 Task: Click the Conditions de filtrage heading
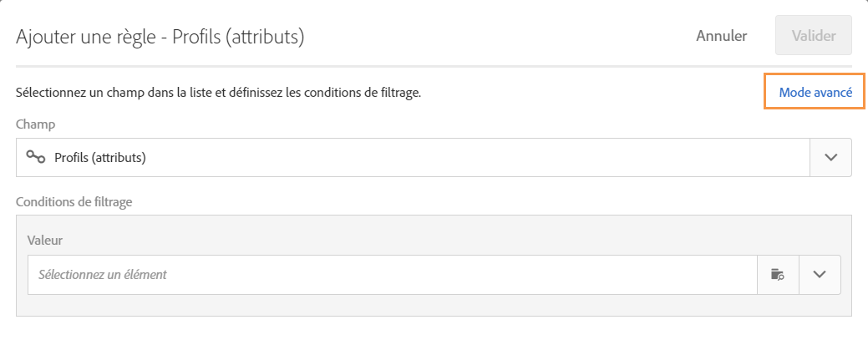pos(74,200)
